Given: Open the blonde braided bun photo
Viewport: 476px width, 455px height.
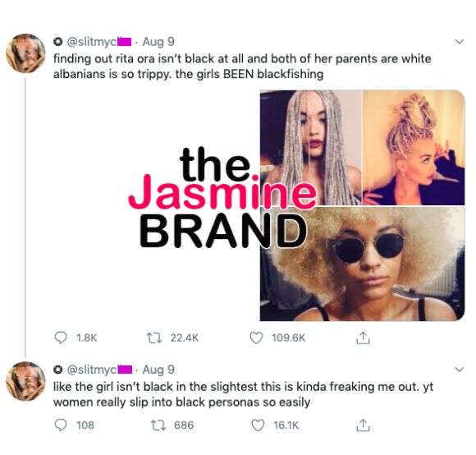Looking at the screenshot, I should pyautogui.click(x=414, y=148).
